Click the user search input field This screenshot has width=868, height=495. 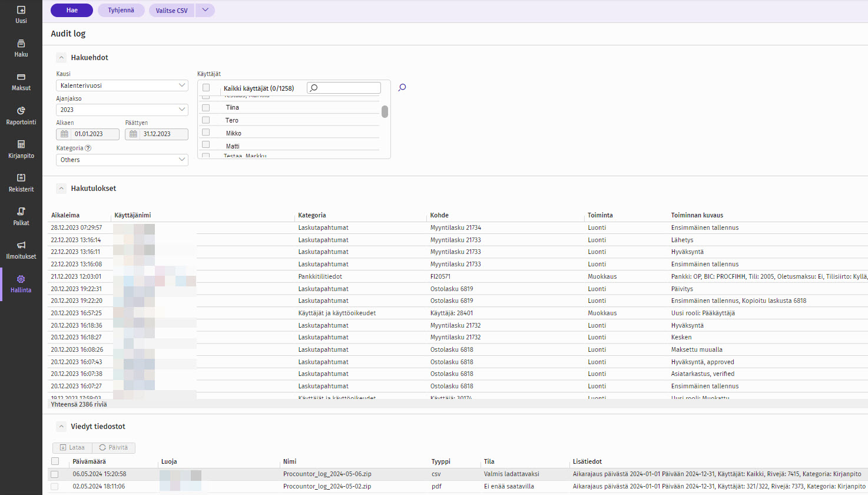point(344,88)
